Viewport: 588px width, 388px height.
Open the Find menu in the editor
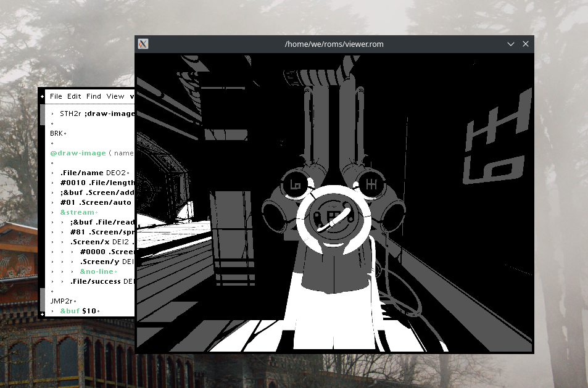(x=94, y=96)
